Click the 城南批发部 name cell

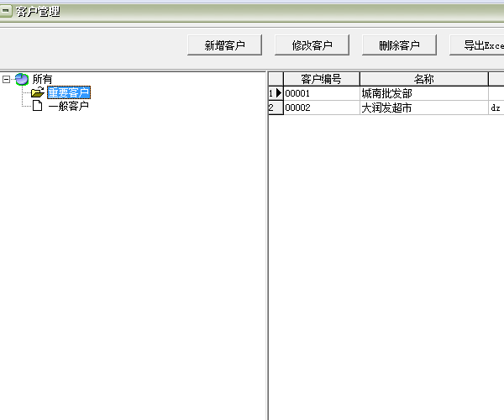coord(424,93)
